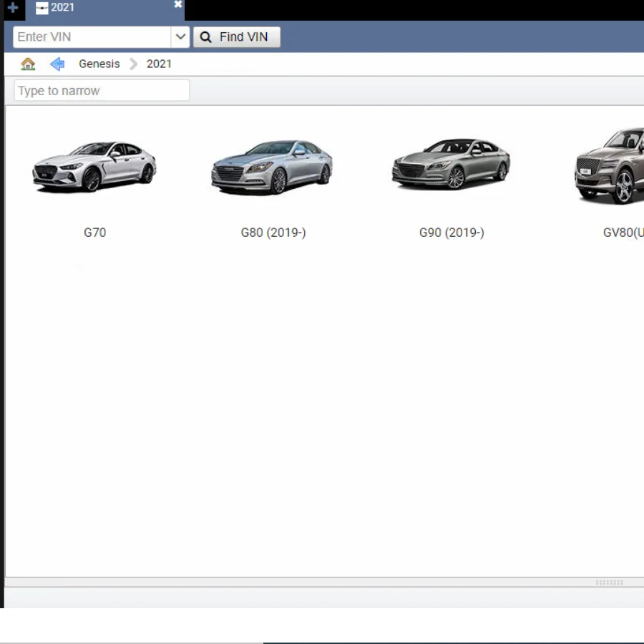Viewport: 644px width, 644px height.
Task: Navigate back using the blue arrow icon
Action: 57,64
